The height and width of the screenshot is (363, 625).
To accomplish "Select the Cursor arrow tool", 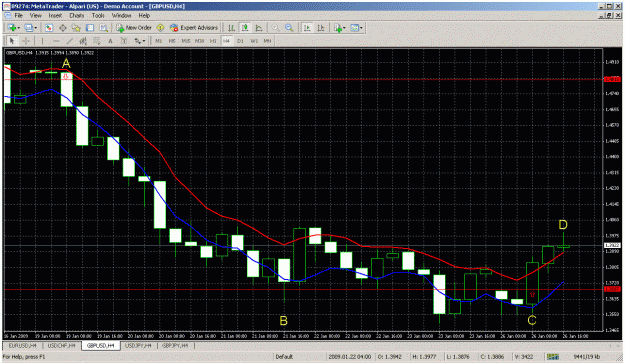I will click(12, 41).
